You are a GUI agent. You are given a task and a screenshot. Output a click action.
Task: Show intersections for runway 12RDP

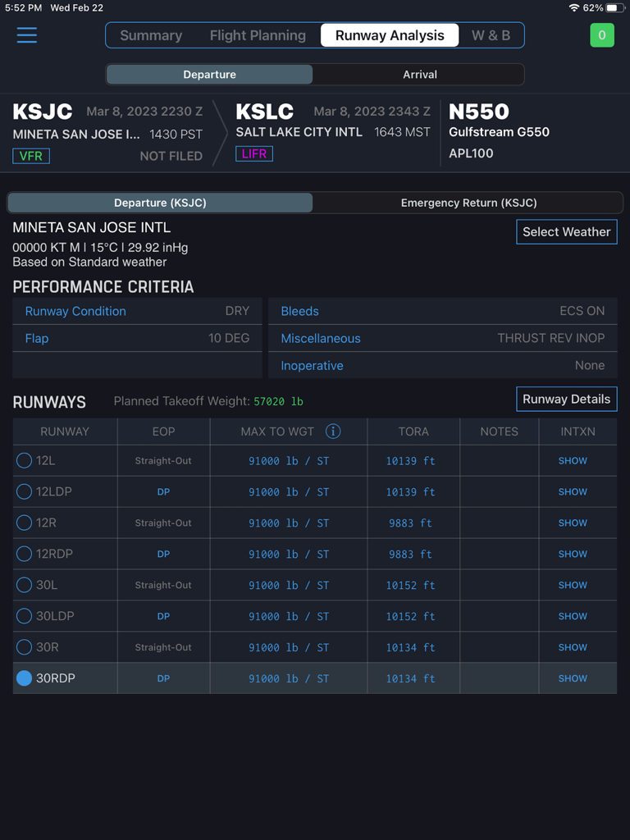tap(573, 554)
